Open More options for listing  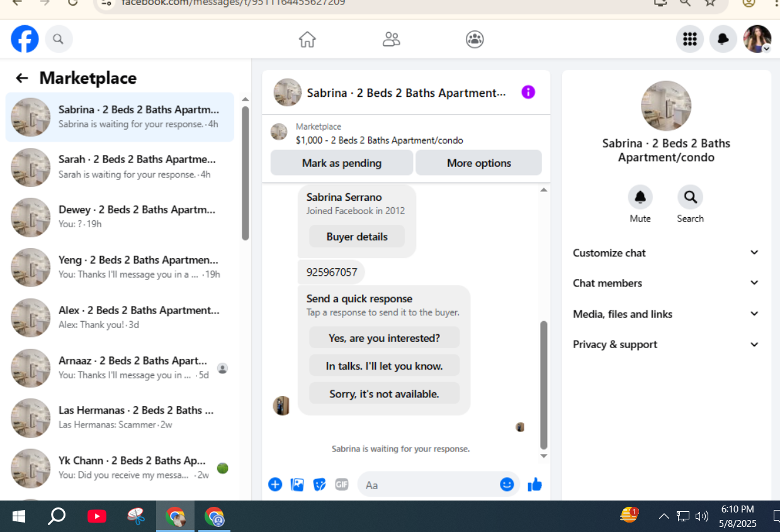pyautogui.click(x=478, y=163)
